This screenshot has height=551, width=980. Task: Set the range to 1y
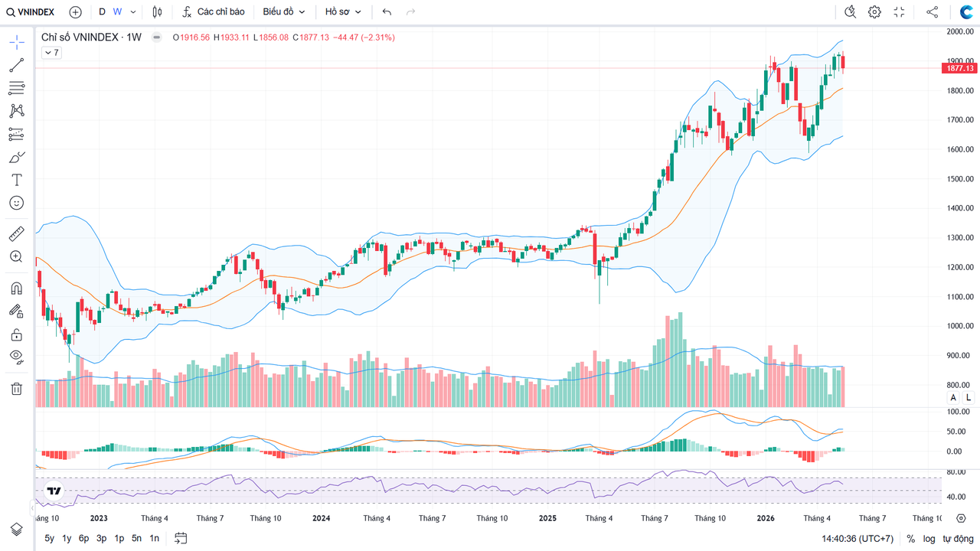(67, 538)
